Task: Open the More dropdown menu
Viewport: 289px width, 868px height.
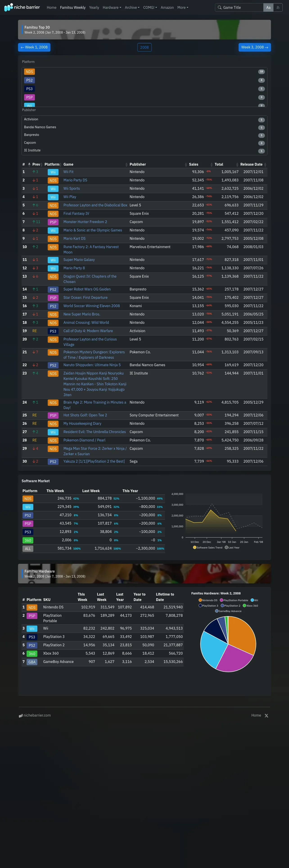Action: [183, 7]
